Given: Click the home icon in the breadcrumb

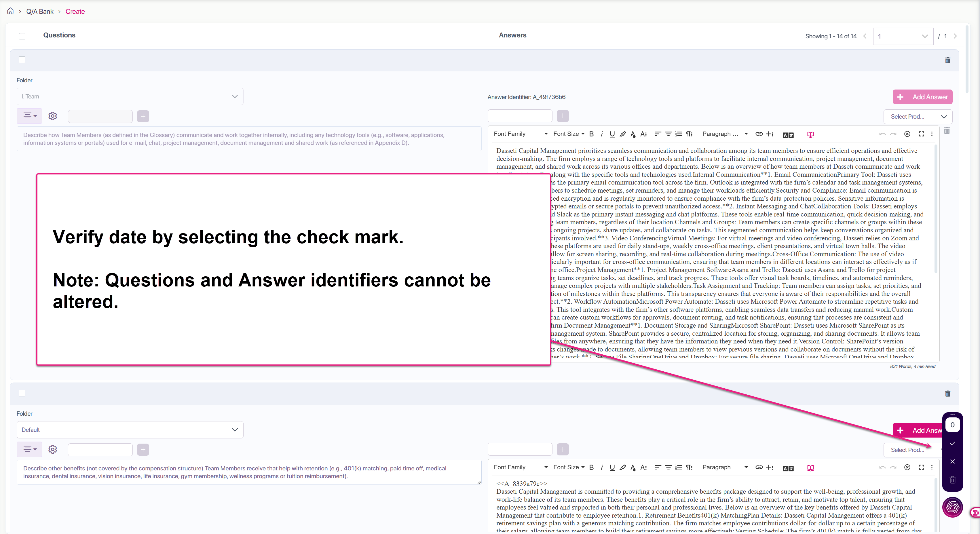Looking at the screenshot, I should point(10,11).
